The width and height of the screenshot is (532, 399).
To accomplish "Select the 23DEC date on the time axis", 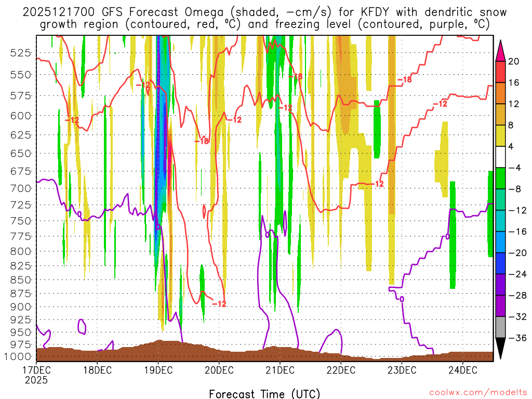I will point(402,369).
